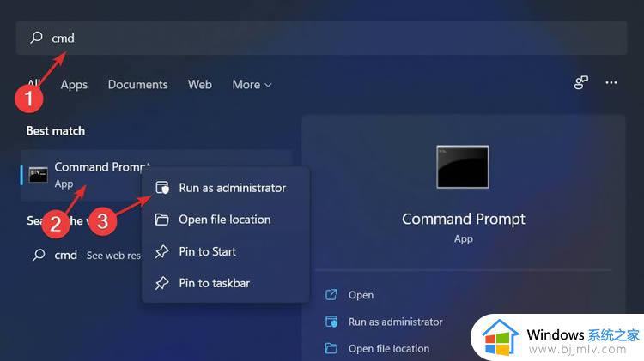Click the Command Prompt title in preview pane
The width and height of the screenshot is (644, 361).
[x=464, y=219]
